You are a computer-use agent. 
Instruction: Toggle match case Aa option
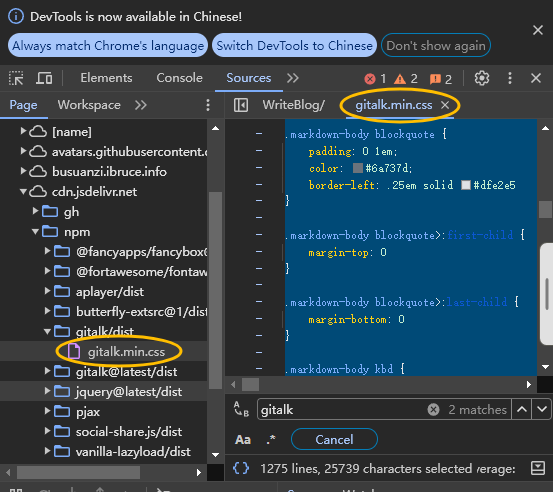click(243, 440)
